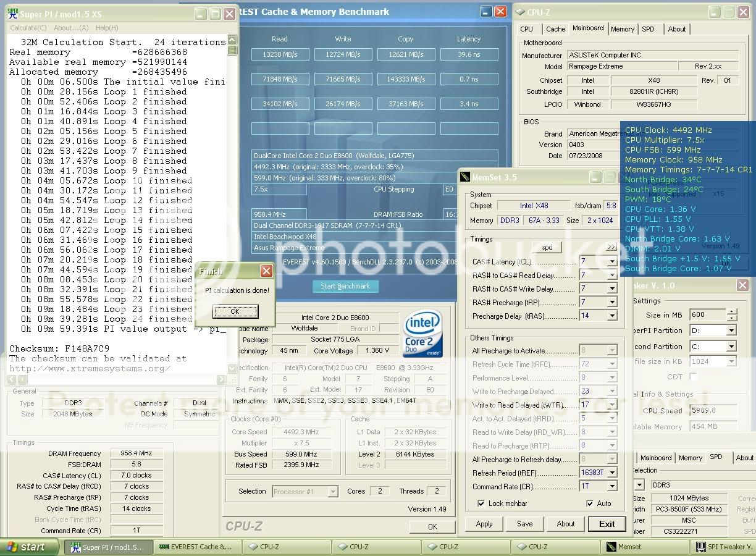Viewport: 756px width, 556px height.
Task: Open the Command Rate (CR) dropdown in MemSet
Action: (611, 486)
